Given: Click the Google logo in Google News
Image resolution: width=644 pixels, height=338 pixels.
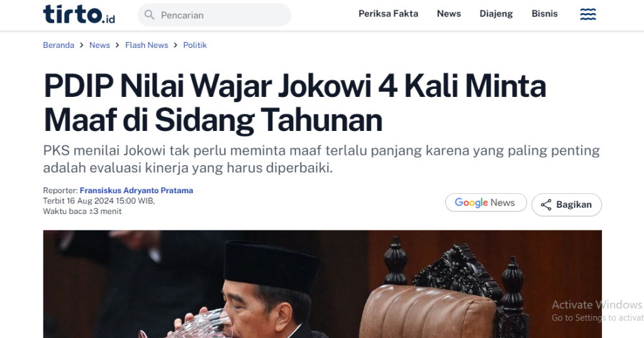Looking at the screenshot, I should pos(471,203).
